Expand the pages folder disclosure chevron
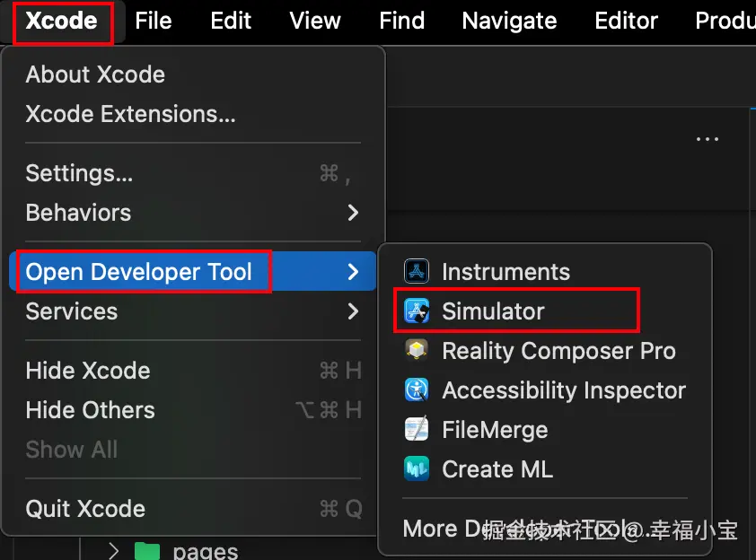Image resolution: width=756 pixels, height=560 pixels. click(113, 550)
